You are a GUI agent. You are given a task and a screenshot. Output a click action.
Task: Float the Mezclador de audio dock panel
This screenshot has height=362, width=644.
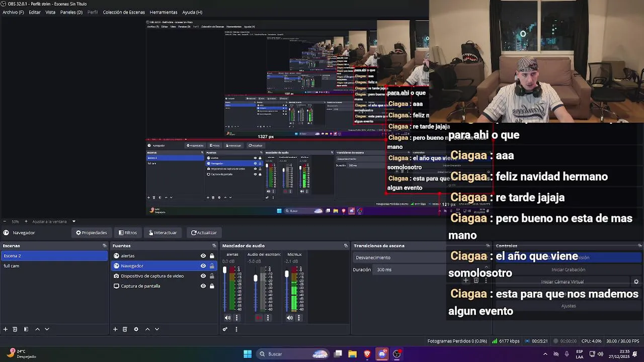(x=346, y=246)
